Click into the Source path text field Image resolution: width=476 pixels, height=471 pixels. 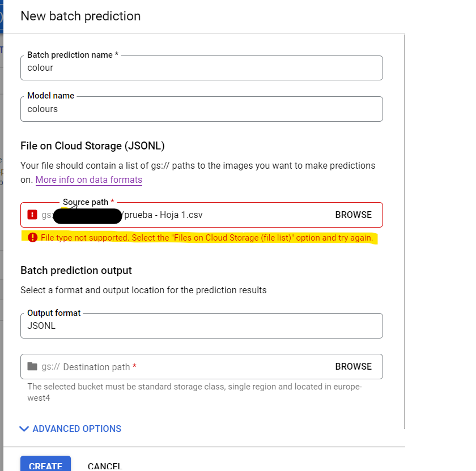227,215
